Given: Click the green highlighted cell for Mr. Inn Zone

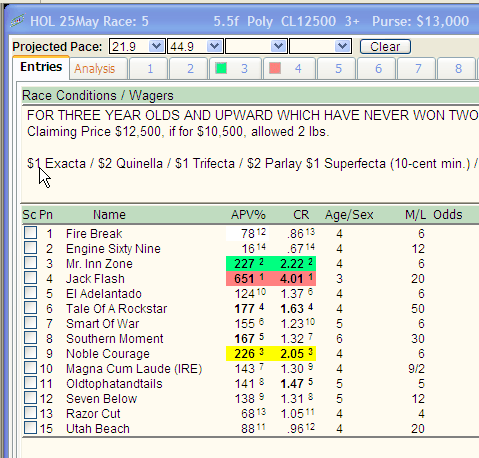Looking at the screenshot, I should click(271, 263).
